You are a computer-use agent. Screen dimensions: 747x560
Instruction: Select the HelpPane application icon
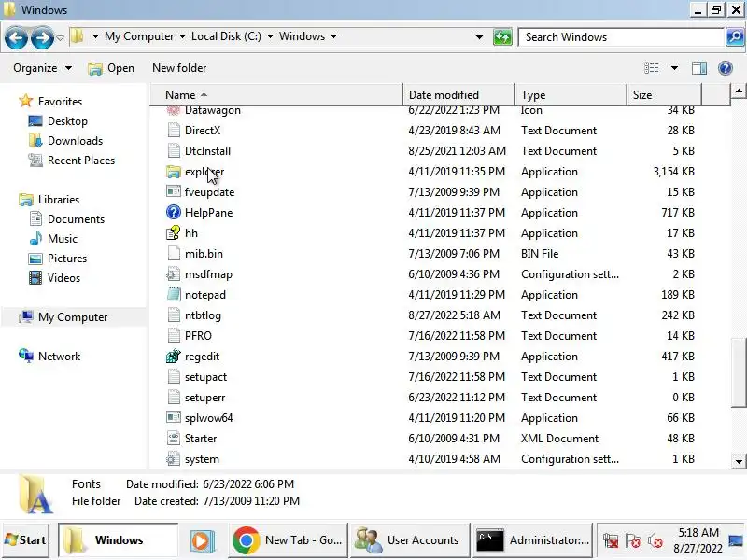point(174,213)
